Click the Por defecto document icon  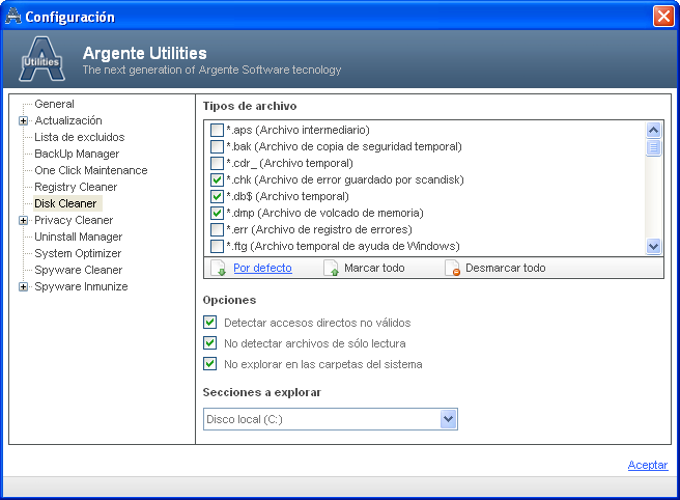(218, 268)
